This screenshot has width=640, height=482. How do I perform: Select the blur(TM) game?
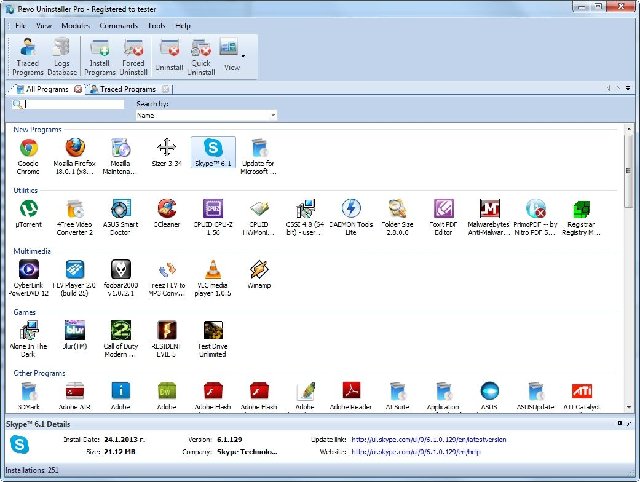(75, 335)
